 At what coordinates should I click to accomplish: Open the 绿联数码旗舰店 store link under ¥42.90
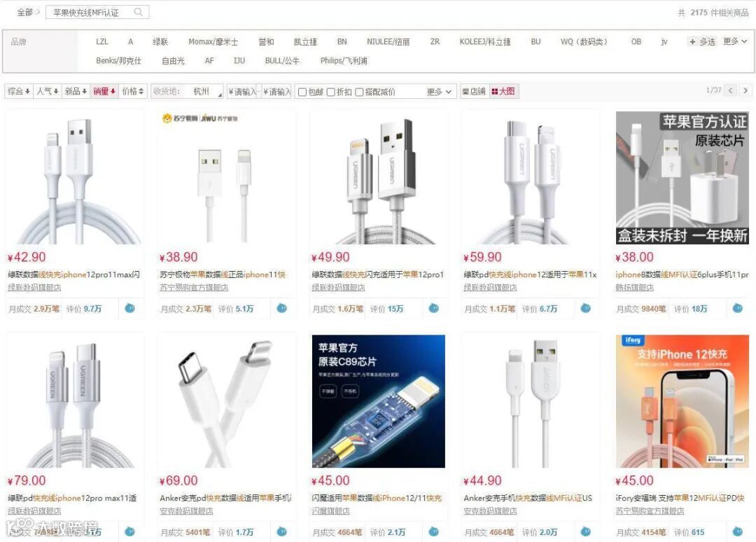pyautogui.click(x=34, y=287)
